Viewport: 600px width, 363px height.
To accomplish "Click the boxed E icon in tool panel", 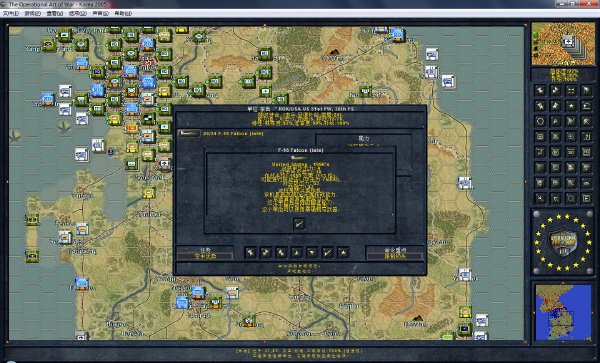I will coord(586,198).
